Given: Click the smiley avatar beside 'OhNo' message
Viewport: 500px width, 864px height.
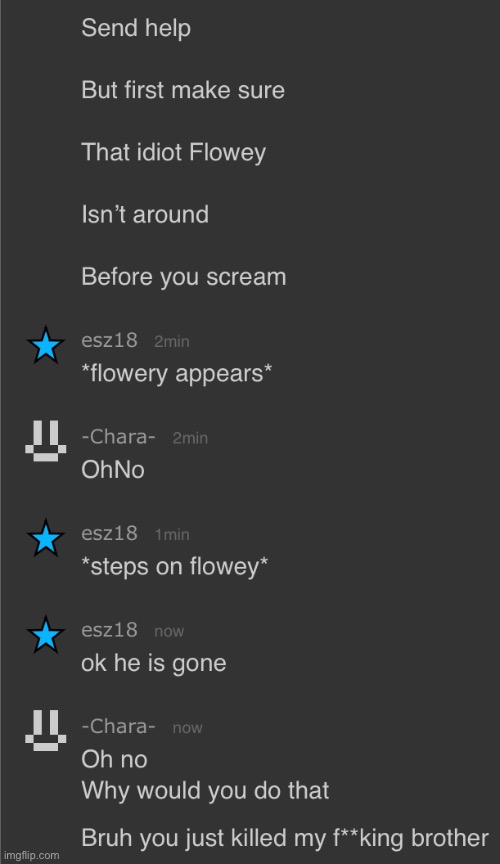Looking at the screenshot, I should [x=46, y=441].
